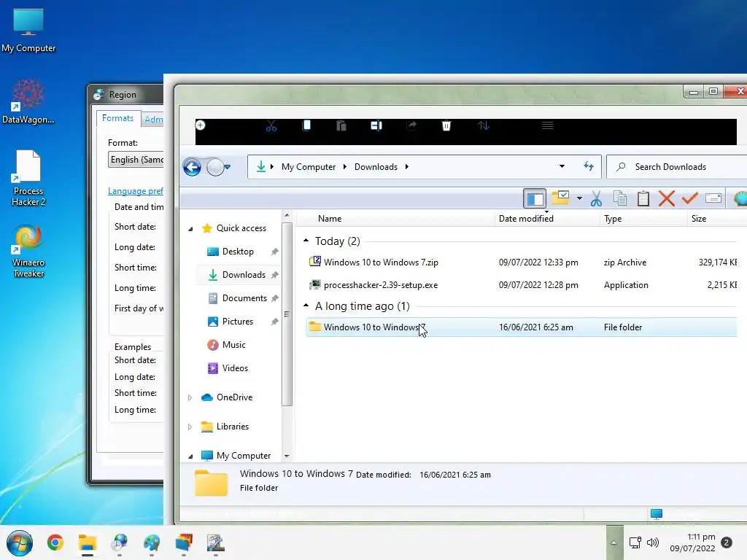Click the folder options checkmark icon
The image size is (747, 560).
[560, 198]
